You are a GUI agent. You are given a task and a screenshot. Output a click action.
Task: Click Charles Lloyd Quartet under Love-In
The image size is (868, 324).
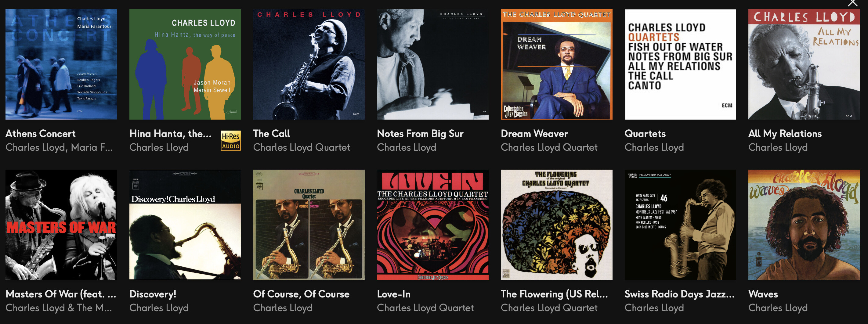tap(425, 308)
